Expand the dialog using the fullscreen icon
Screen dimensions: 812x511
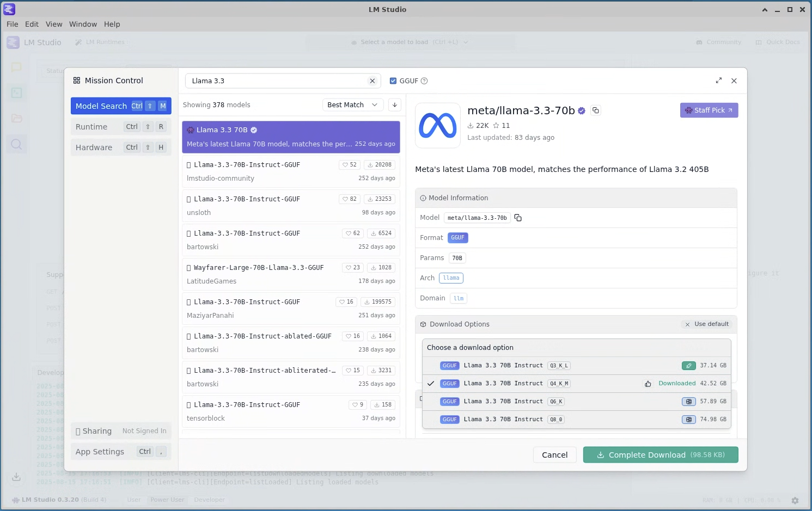point(718,81)
